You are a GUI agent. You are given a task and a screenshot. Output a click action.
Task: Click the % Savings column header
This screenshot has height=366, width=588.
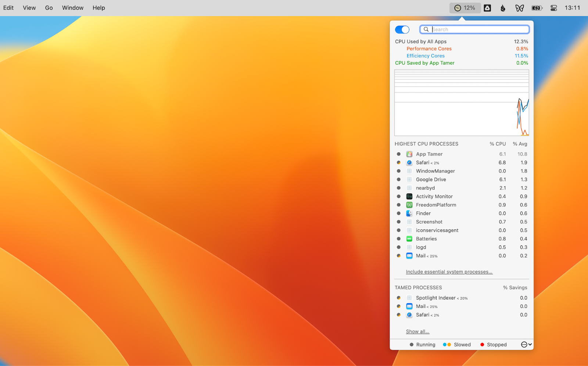pos(515,288)
